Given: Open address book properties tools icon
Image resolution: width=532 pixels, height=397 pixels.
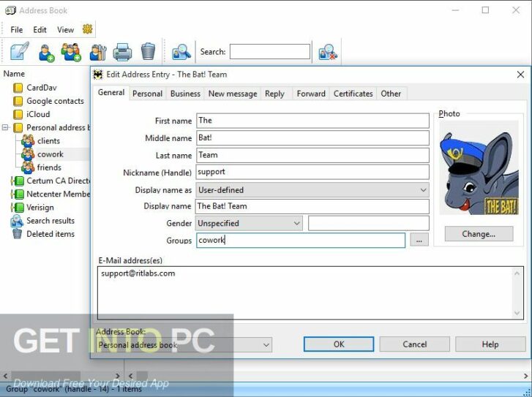Looking at the screenshot, I should [x=98, y=53].
